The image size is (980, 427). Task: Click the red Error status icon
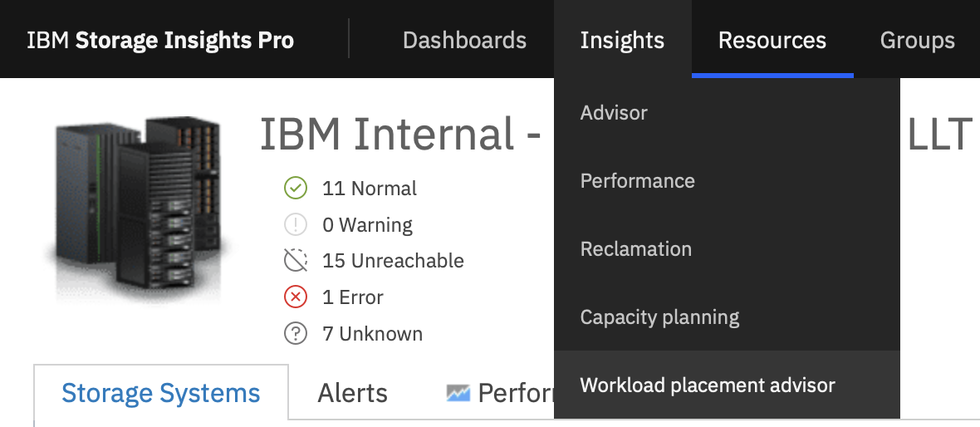point(296,297)
